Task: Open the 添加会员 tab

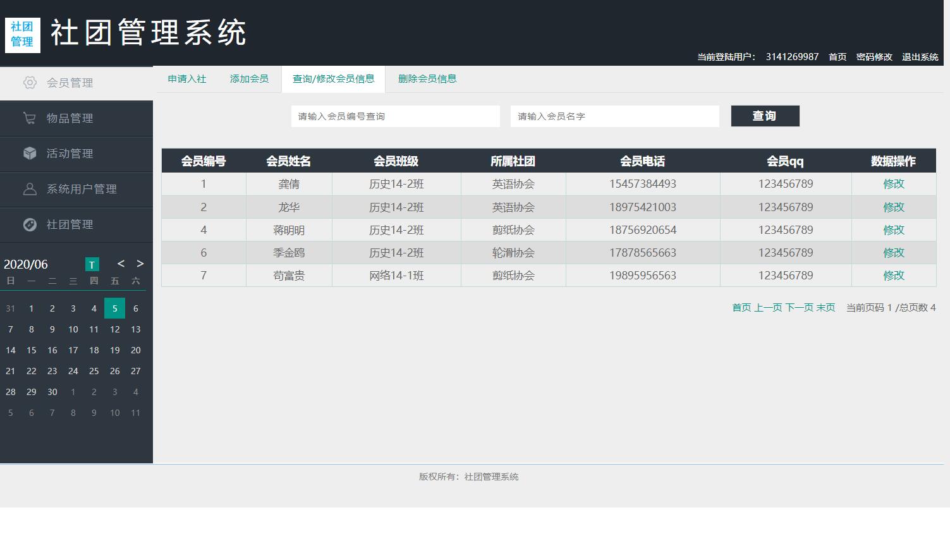Action: click(248, 78)
